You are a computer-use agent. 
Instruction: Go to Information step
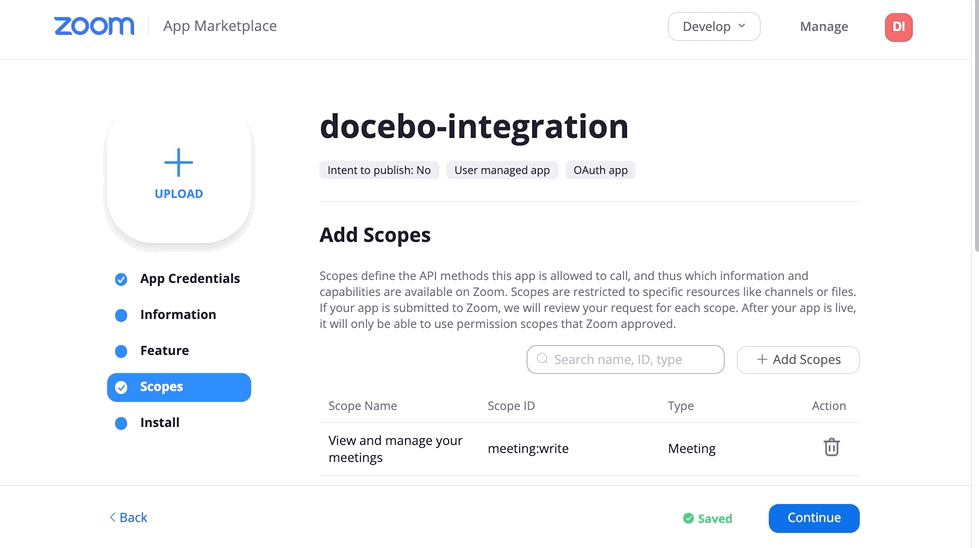point(178,315)
